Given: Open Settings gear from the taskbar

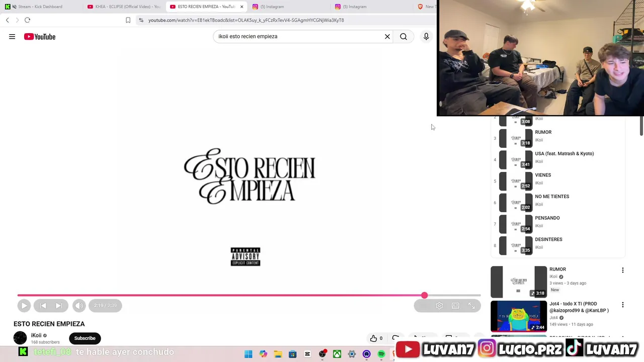Looking at the screenshot, I should click(x=352, y=354).
